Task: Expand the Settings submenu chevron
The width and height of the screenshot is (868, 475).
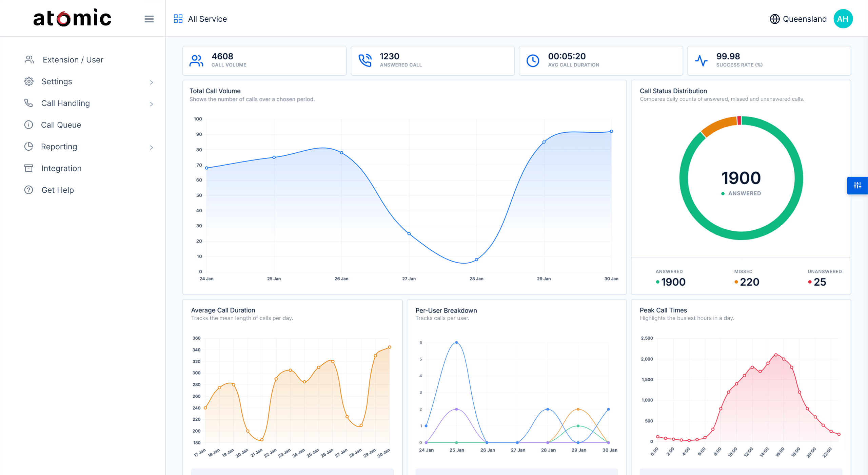Action: [x=152, y=82]
